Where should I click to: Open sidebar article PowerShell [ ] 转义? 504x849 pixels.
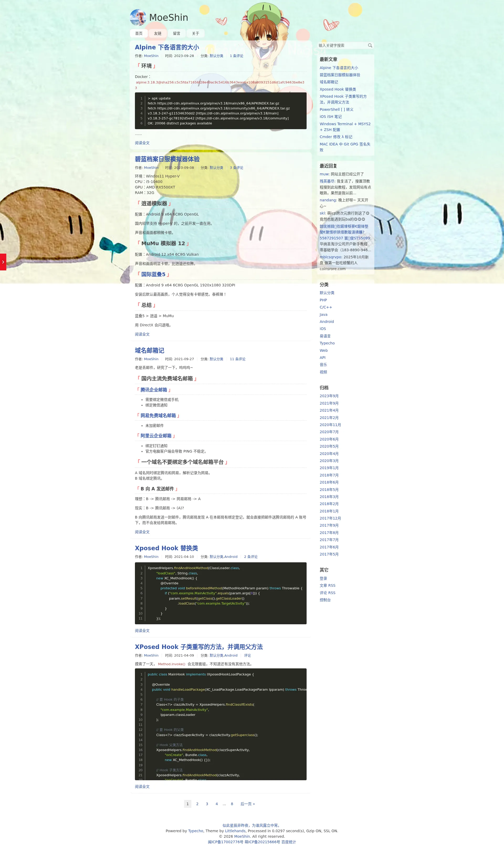(336, 109)
